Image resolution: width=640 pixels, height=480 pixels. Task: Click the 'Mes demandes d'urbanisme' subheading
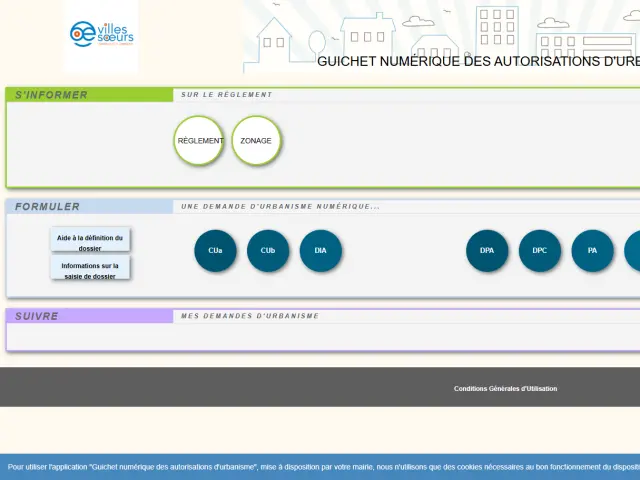click(x=250, y=316)
